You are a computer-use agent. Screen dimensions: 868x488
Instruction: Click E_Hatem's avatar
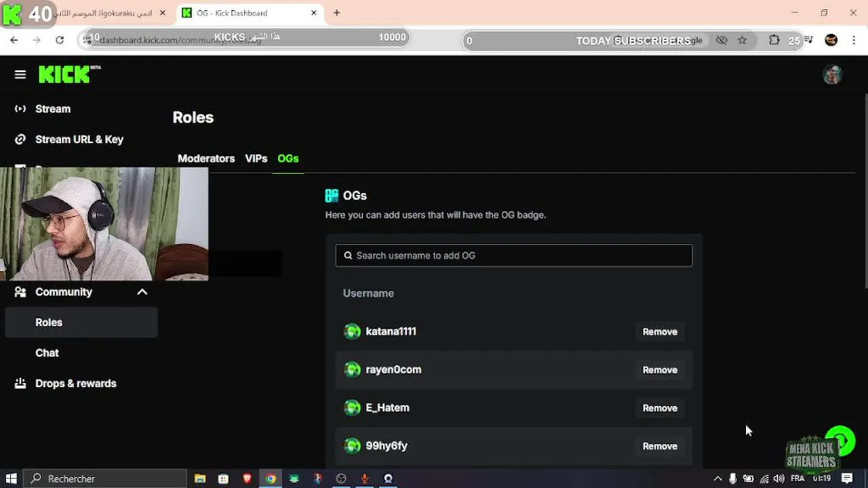click(x=352, y=407)
